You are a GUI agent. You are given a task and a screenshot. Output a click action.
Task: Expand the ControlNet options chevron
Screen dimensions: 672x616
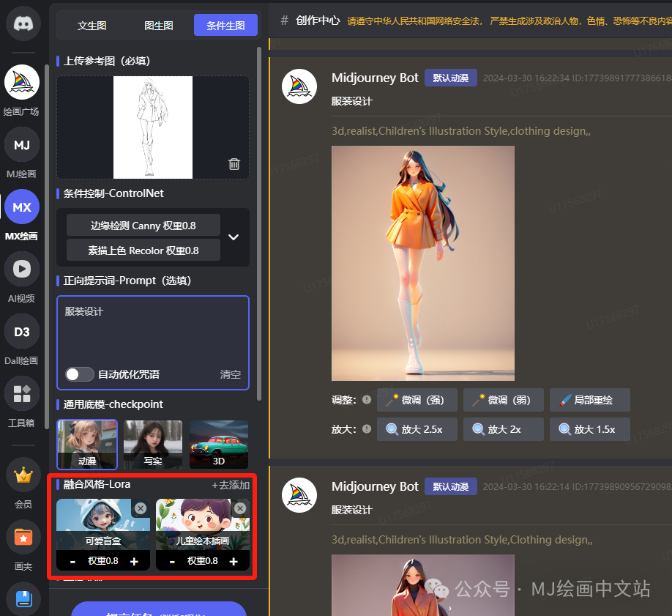coord(234,237)
